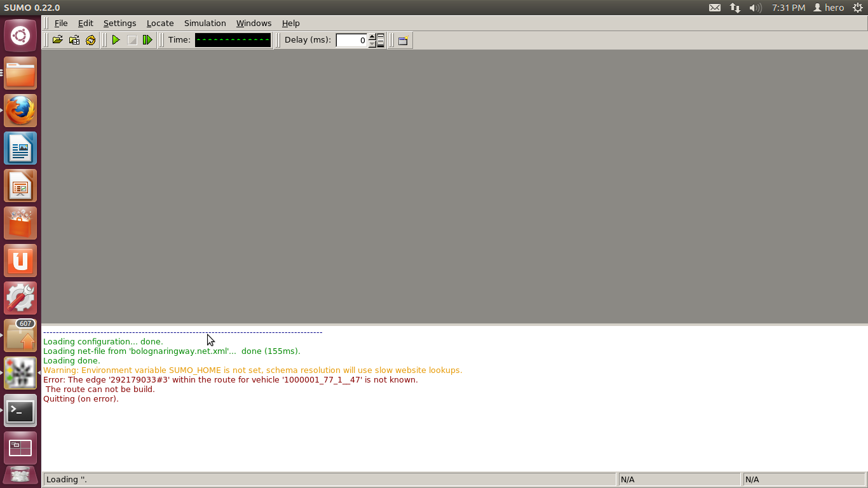Reload the simulation with the circular arrow icon
868x488 pixels.
coord(91,40)
